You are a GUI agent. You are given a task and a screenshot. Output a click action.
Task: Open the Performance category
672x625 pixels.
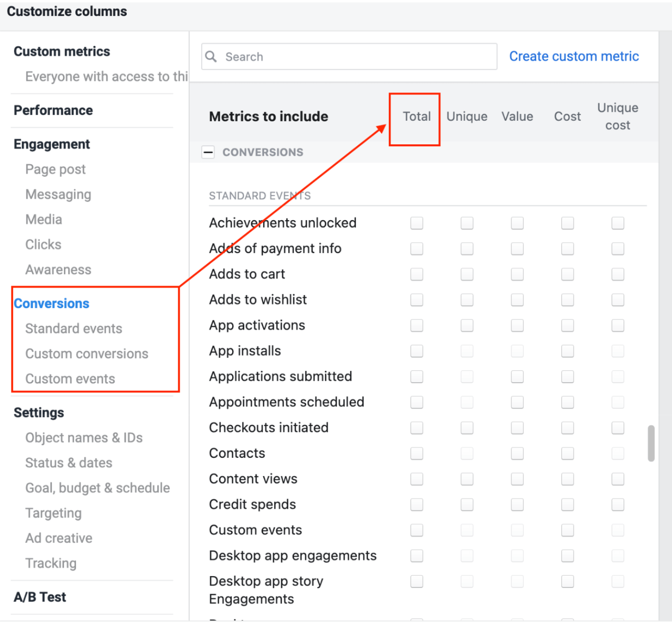tap(53, 110)
